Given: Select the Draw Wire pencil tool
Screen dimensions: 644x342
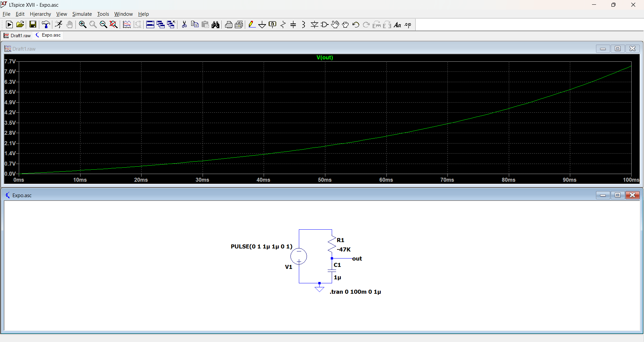Looking at the screenshot, I should [252, 24].
